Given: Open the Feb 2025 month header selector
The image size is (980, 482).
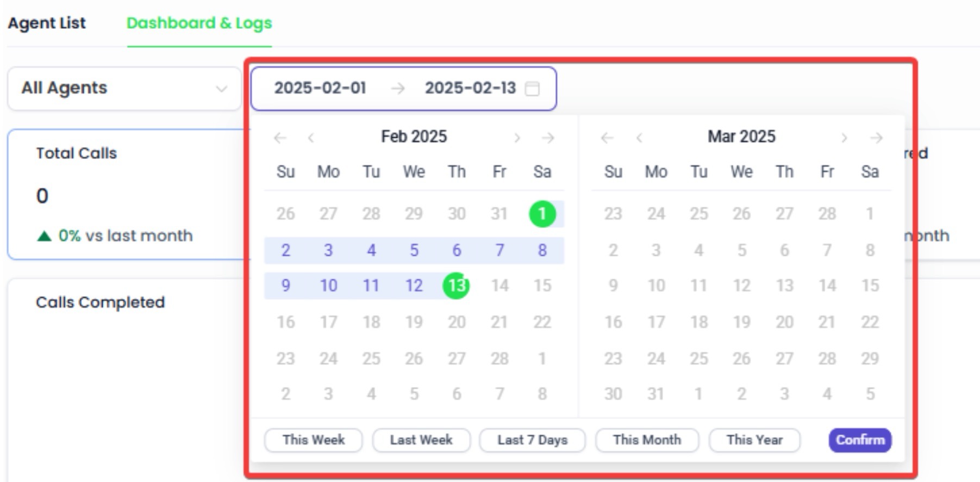Looking at the screenshot, I should tap(414, 137).
